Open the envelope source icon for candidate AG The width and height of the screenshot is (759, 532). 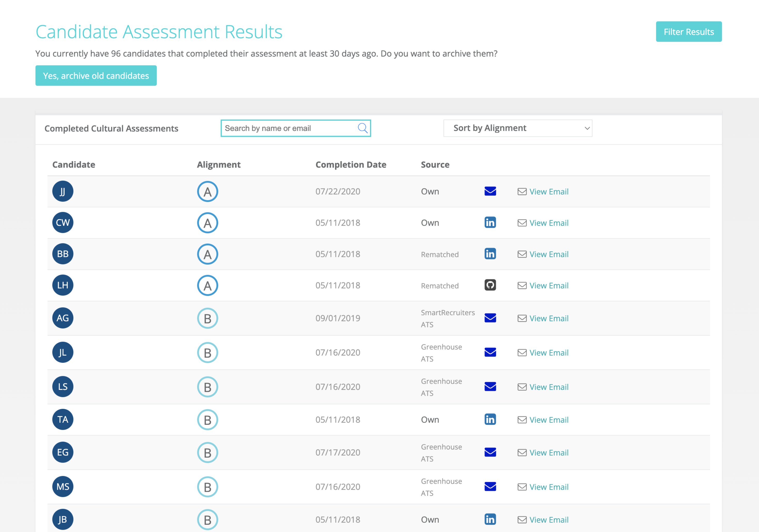click(x=490, y=318)
